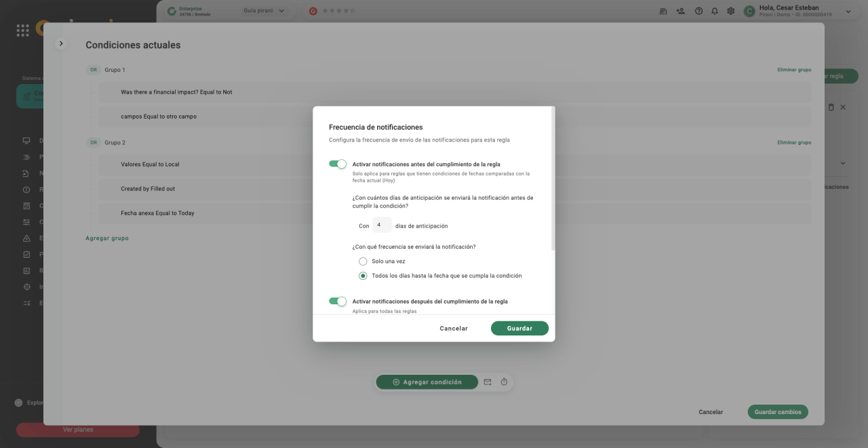Click the days of anticipation input field
The image size is (868, 448).
tap(381, 225)
